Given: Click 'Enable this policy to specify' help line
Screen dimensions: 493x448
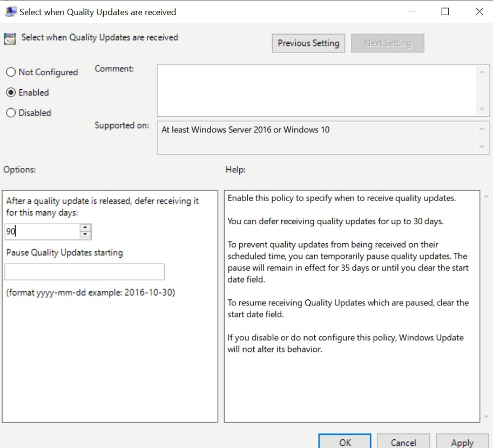Looking at the screenshot, I should coord(342,198).
